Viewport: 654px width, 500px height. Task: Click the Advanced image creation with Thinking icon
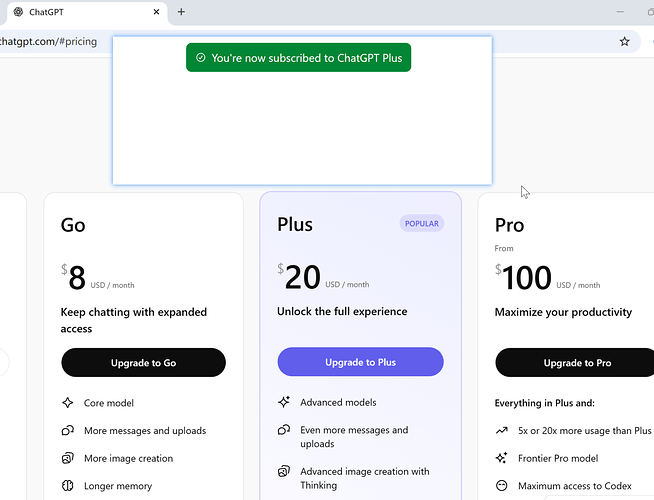(x=284, y=471)
